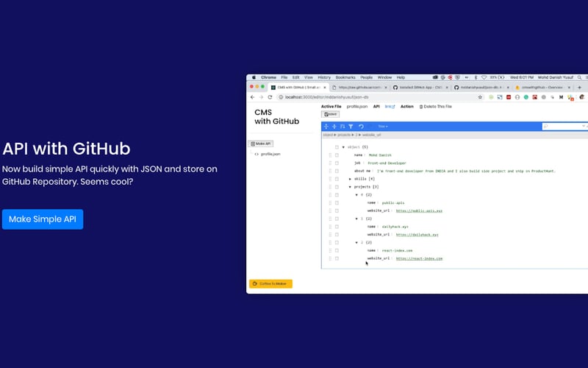
Task: Click the menu box on the projects row
Action: [337, 187]
